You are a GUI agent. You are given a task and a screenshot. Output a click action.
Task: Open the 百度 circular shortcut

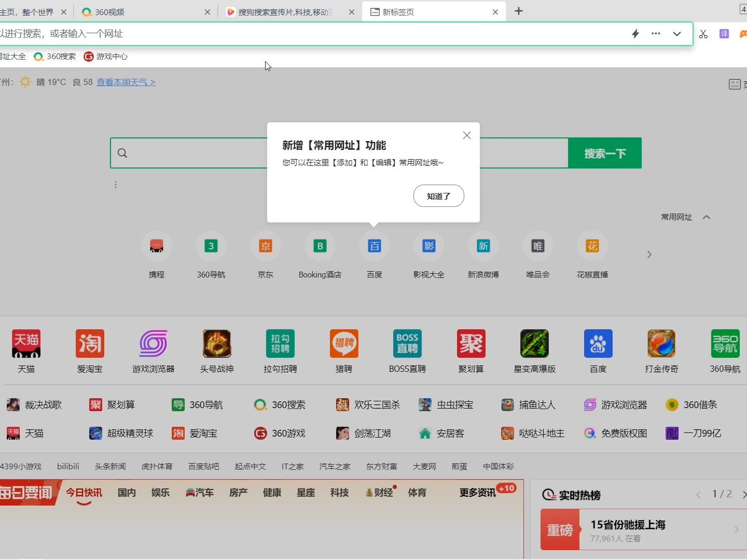point(375,246)
